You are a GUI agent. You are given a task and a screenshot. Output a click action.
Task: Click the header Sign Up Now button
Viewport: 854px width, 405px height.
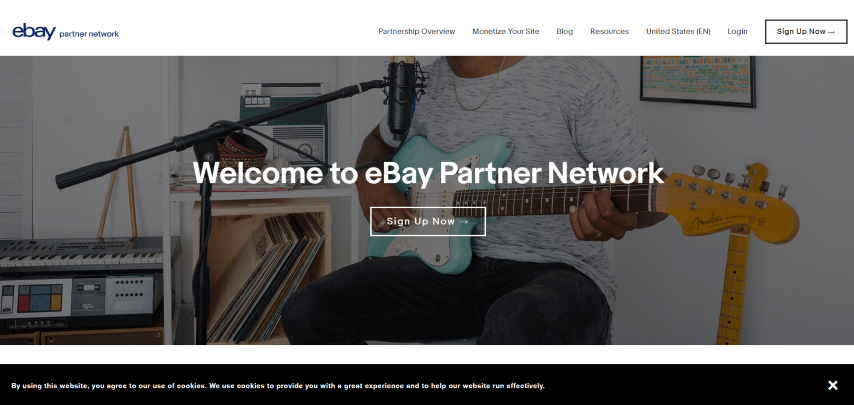(806, 32)
